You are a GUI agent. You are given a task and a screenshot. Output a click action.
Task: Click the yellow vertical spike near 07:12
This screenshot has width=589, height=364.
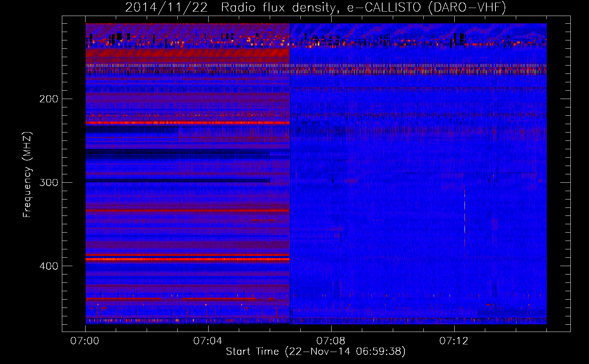pos(465,220)
